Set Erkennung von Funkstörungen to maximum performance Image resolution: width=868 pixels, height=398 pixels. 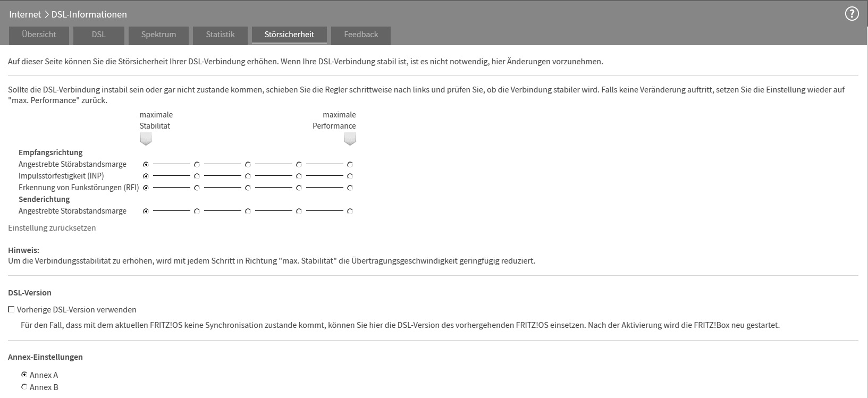350,188
